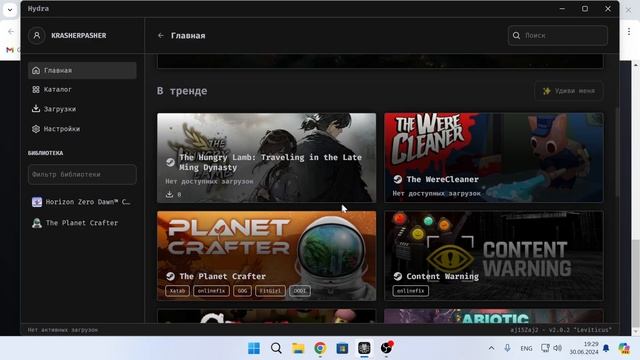640x360 pixels.
Task: Click the onlinefix tag on Content Warning
Action: click(x=410, y=291)
